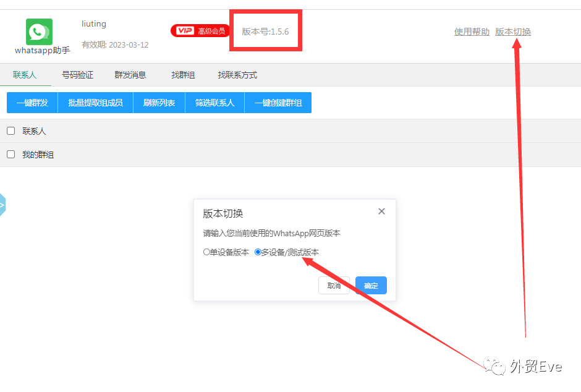Confirm the version with 确定

click(371, 285)
